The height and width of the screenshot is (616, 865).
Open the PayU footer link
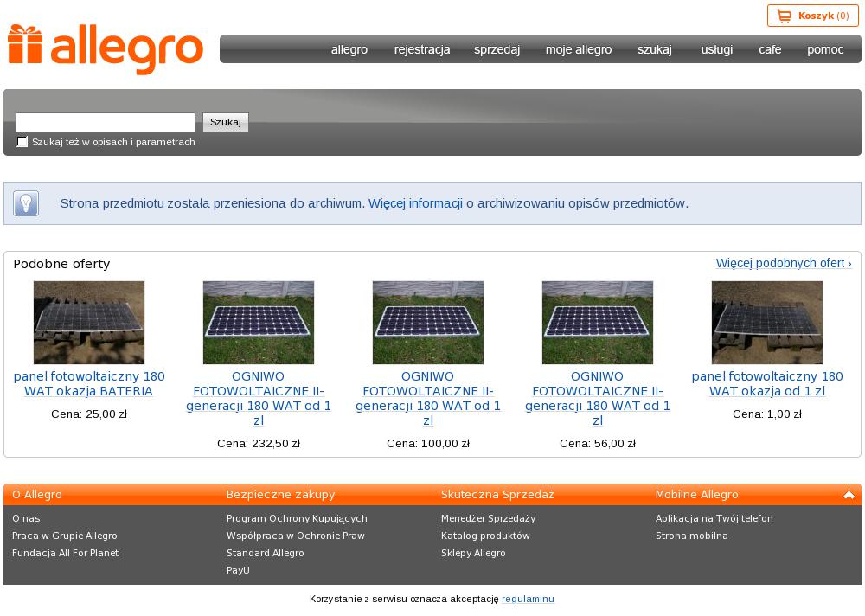(x=238, y=570)
